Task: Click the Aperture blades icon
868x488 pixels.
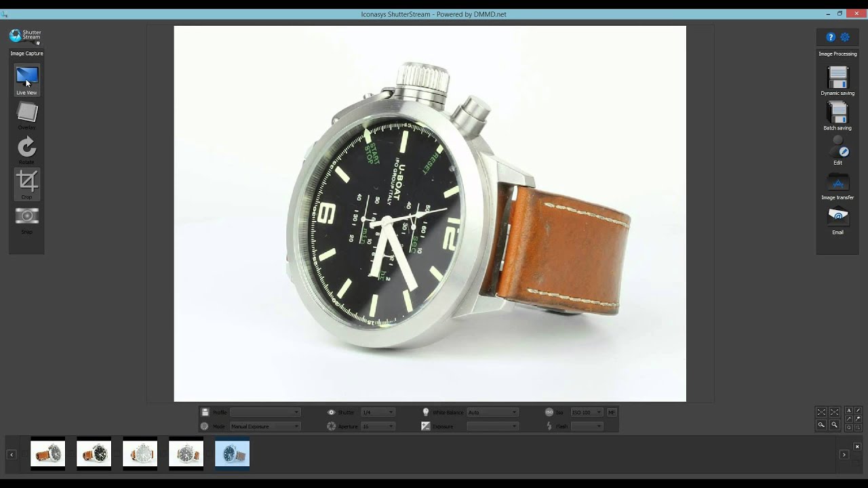Action: coord(332,426)
